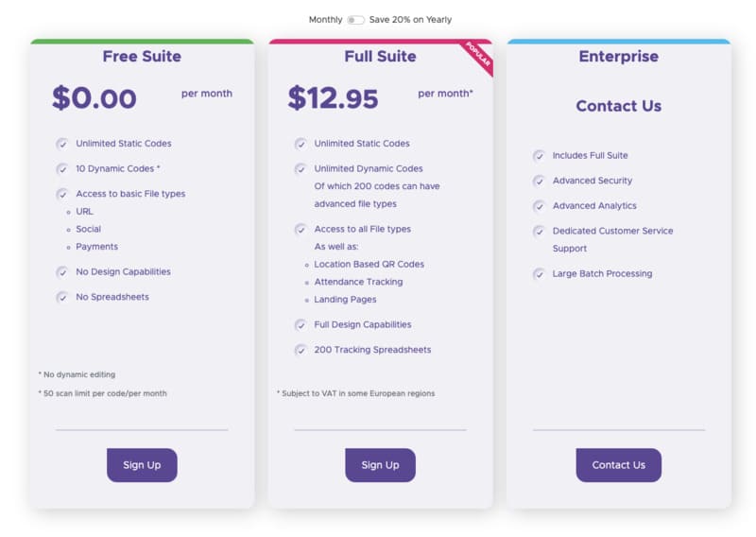Click checkmark beside Advanced Analytics
Viewport: 756px width, 537px height.
pos(539,206)
